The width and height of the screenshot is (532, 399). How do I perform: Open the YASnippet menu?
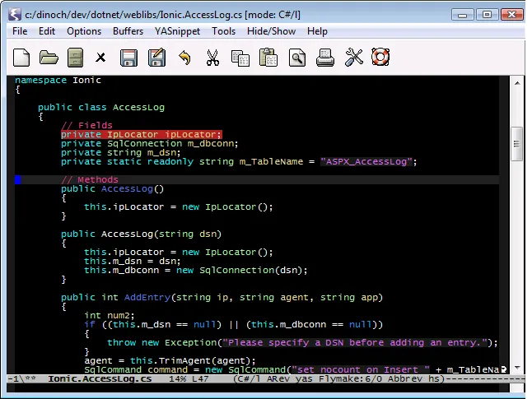pyautogui.click(x=176, y=31)
